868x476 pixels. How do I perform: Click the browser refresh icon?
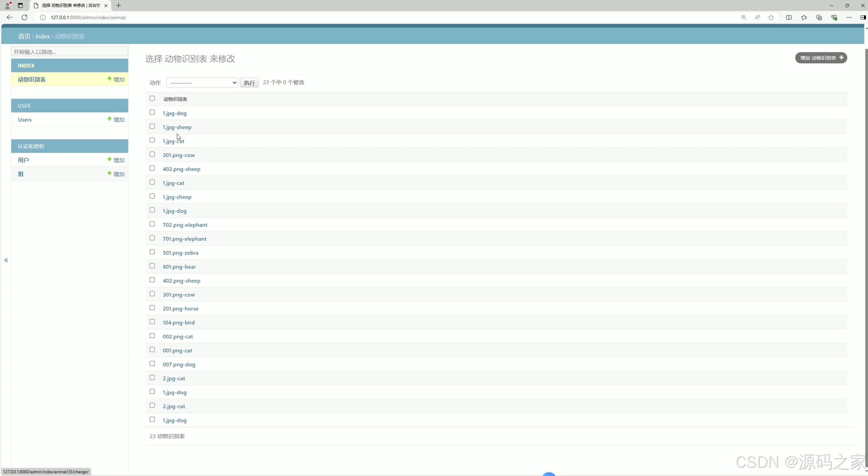(24, 17)
